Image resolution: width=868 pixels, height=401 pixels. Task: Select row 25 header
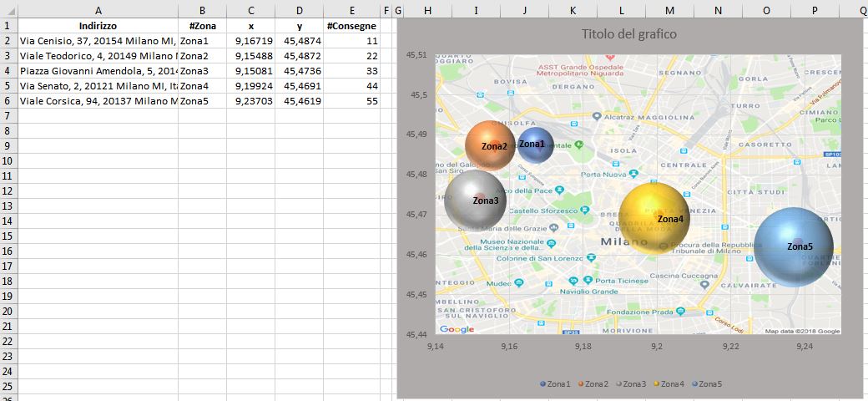point(8,385)
